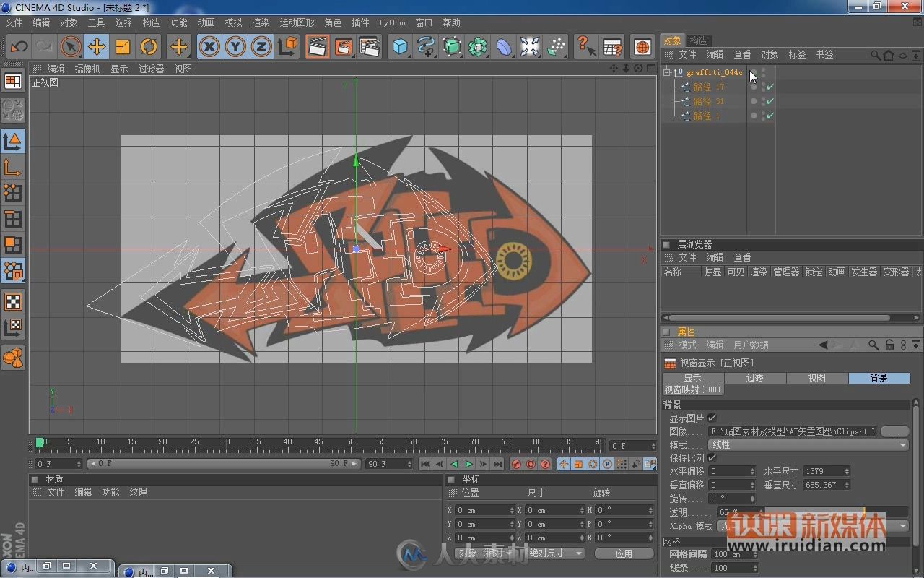Toggle X axis lock
Image resolution: width=924 pixels, height=578 pixels.
pyautogui.click(x=209, y=47)
